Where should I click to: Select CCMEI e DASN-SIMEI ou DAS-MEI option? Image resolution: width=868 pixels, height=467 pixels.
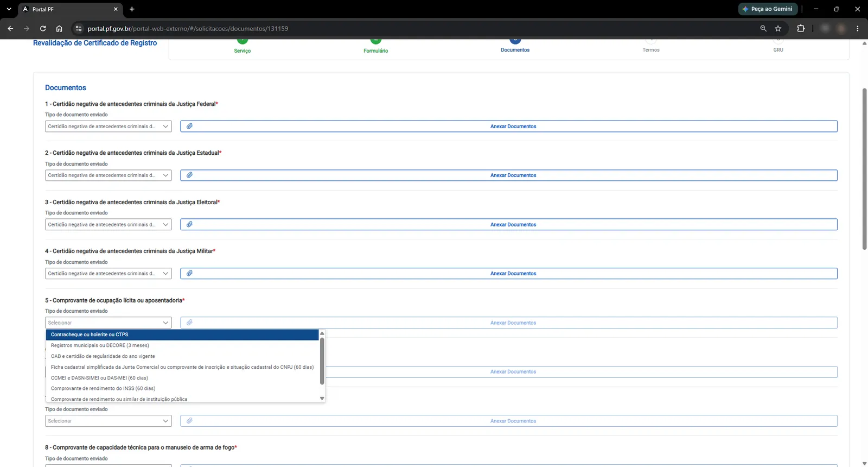pyautogui.click(x=182, y=378)
